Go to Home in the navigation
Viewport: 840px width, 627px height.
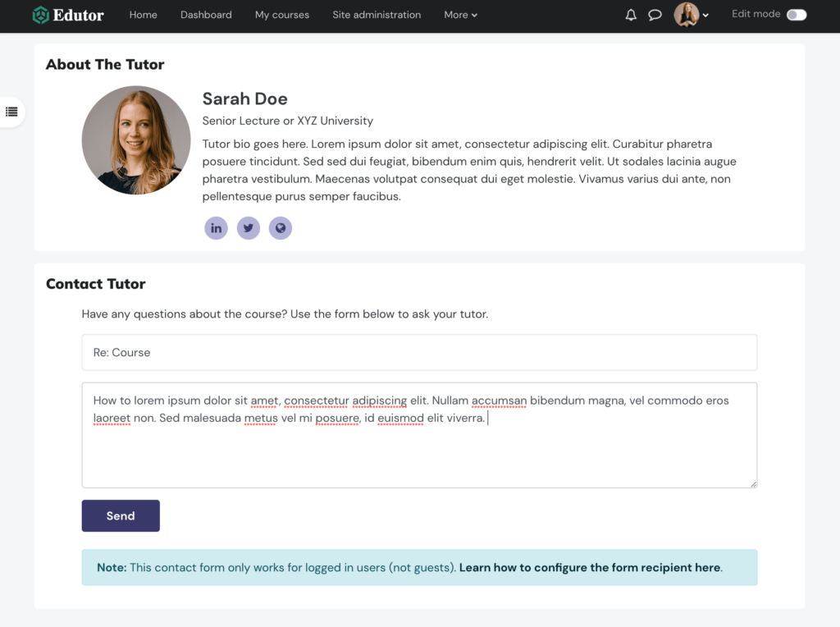pos(143,15)
